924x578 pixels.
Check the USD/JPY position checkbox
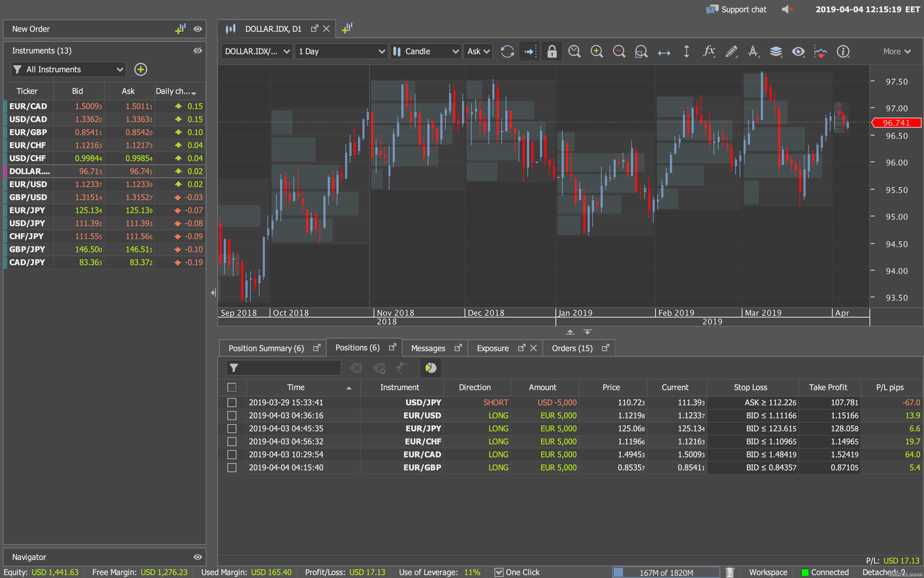232,402
